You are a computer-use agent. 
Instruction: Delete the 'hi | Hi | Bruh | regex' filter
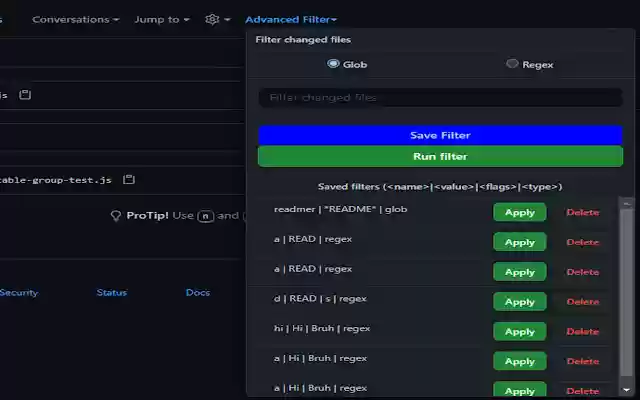(x=583, y=331)
